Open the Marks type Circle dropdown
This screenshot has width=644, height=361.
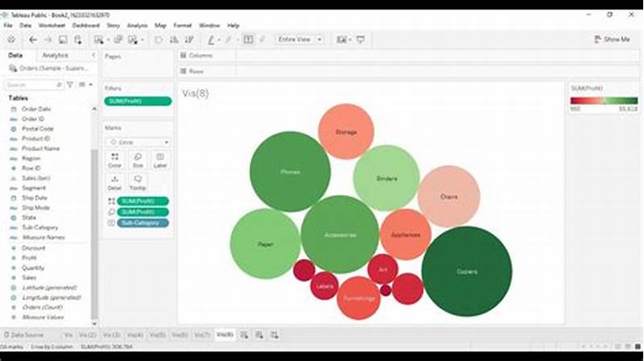138,143
